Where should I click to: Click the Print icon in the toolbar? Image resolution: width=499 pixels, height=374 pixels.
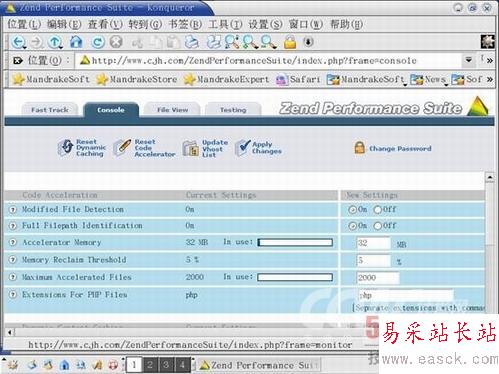[192, 42]
